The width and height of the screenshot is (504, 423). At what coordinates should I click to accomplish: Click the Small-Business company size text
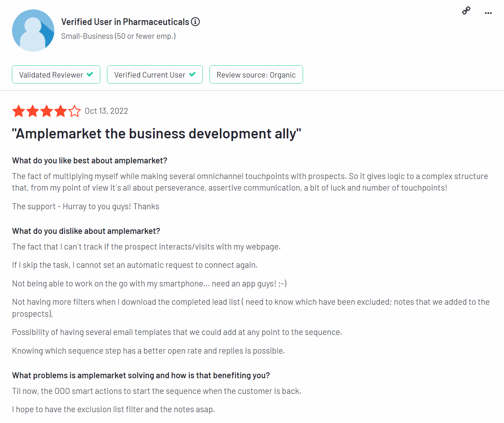[119, 36]
